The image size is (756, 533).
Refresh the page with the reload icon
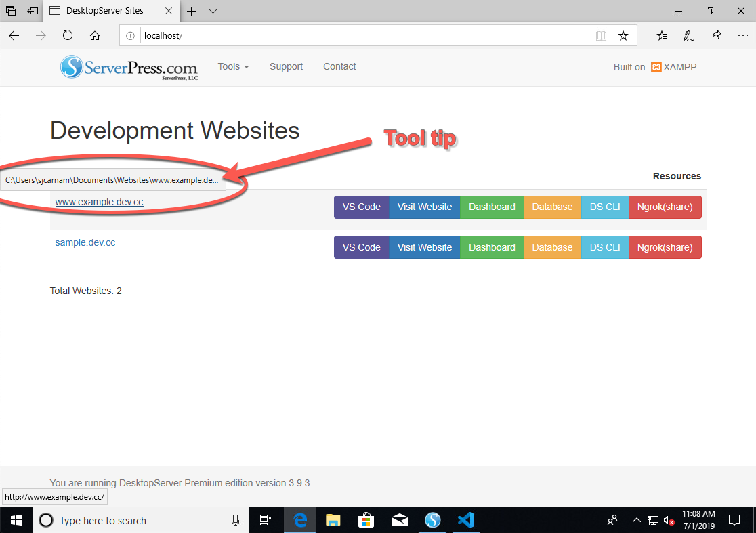[68, 35]
